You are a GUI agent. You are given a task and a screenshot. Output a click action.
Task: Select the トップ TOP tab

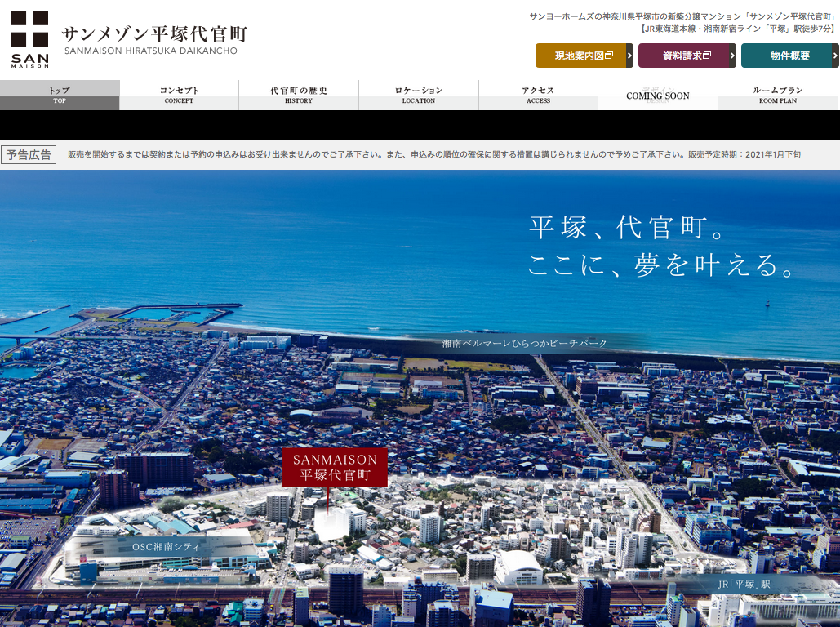60,95
